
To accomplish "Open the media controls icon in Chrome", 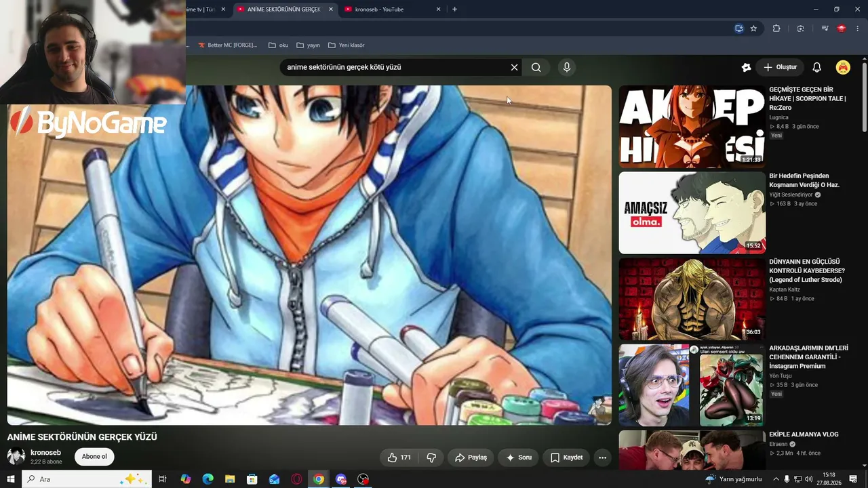I will tap(825, 28).
